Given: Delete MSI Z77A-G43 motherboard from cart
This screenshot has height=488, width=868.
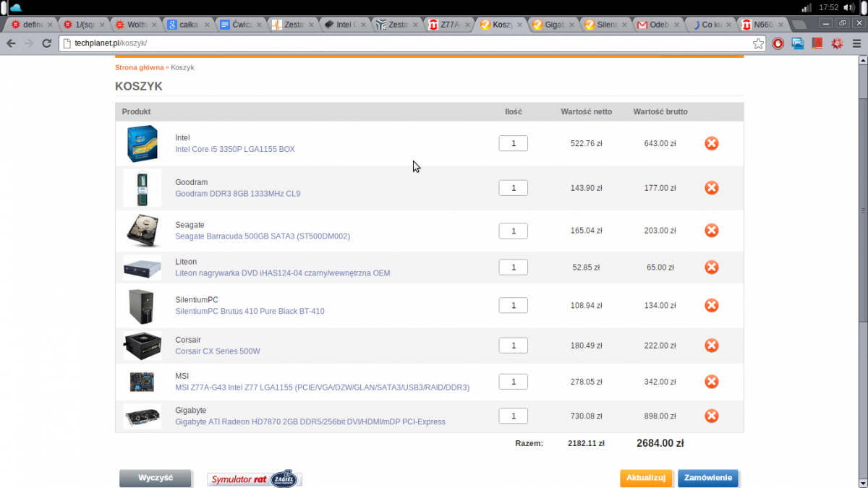Looking at the screenshot, I should click(x=712, y=382).
